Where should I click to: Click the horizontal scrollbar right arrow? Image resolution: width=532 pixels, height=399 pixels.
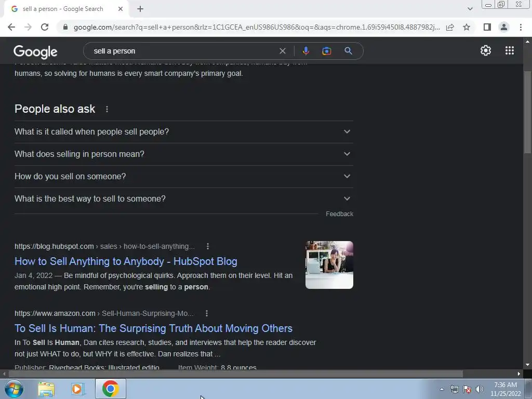tap(519, 374)
